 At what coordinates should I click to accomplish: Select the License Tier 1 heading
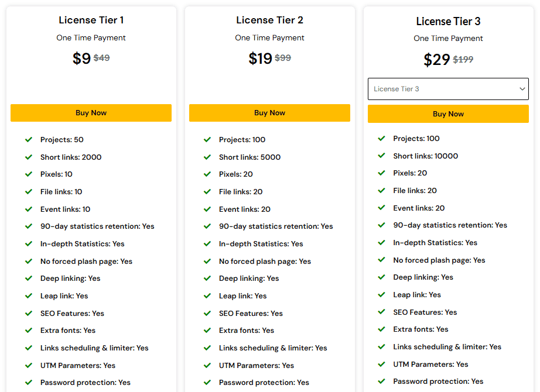point(91,20)
